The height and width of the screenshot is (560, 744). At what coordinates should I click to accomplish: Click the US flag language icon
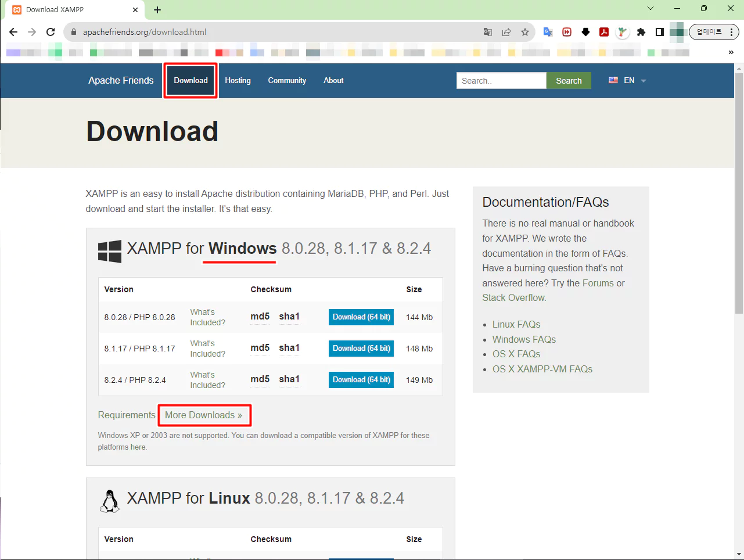(x=613, y=80)
